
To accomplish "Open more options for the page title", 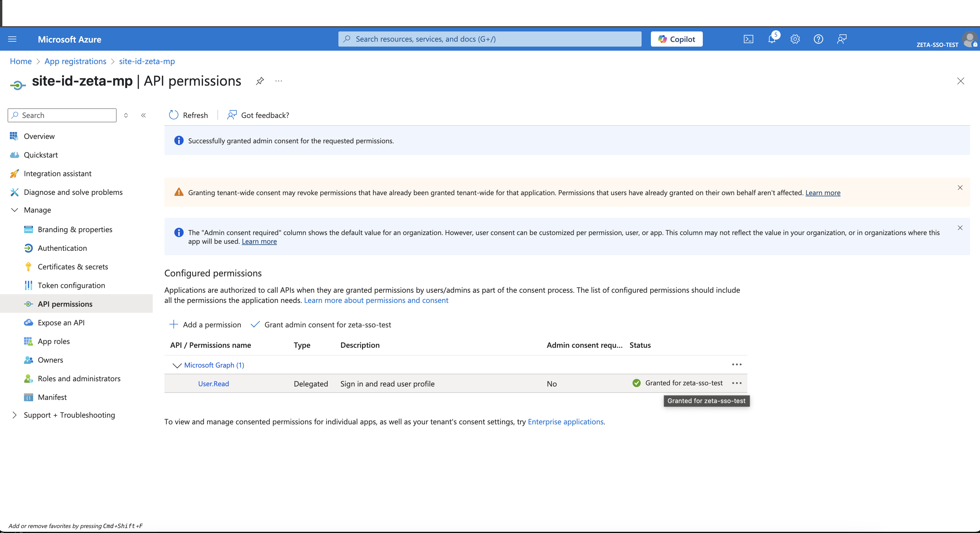I will pyautogui.click(x=278, y=81).
